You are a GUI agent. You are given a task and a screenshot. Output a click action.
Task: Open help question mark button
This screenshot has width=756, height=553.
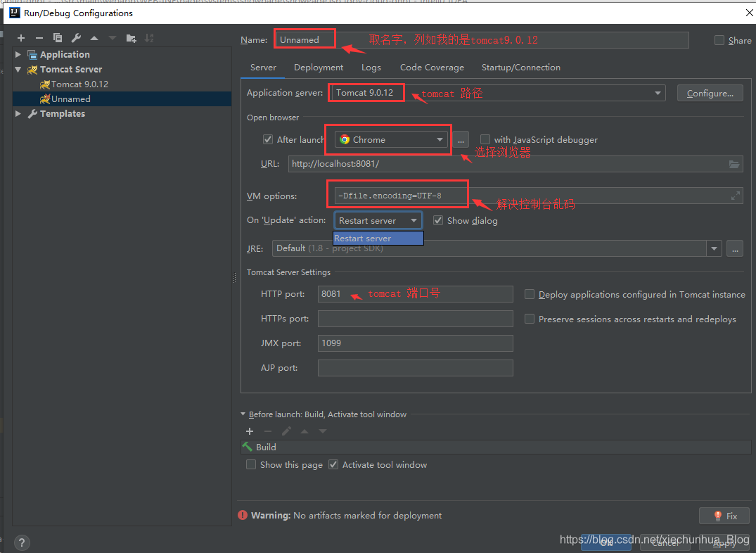[x=22, y=542]
